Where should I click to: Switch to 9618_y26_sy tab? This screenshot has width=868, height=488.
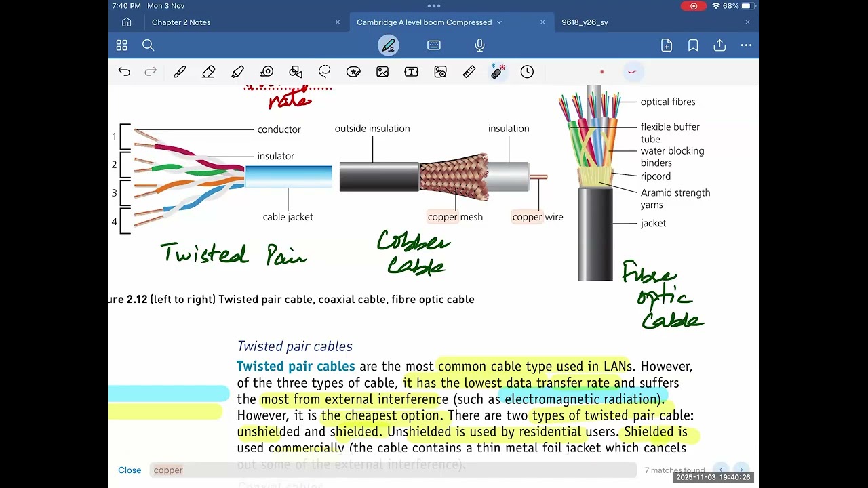585,22
